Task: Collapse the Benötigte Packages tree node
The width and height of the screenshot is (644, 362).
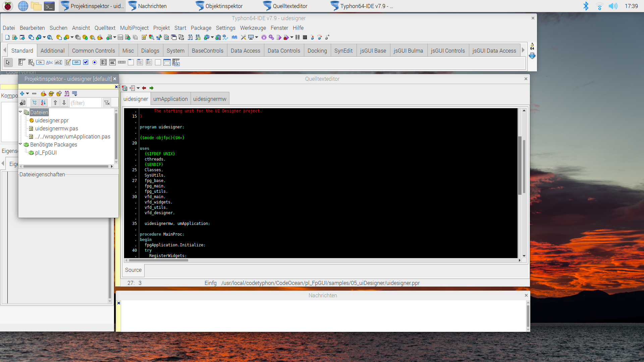Action: click(20, 144)
